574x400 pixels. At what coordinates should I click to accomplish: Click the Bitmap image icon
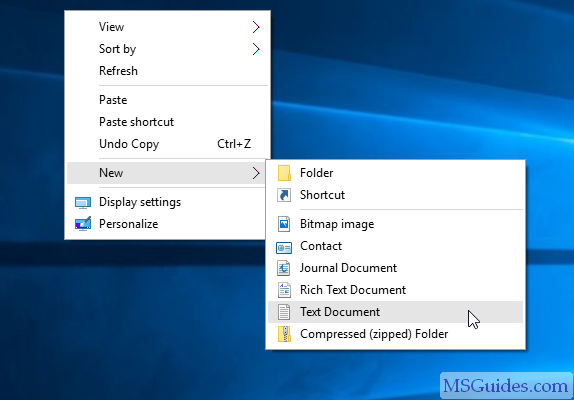coord(284,224)
